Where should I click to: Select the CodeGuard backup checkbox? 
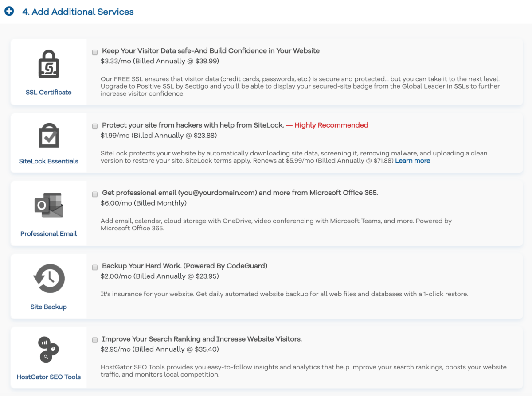pos(95,267)
